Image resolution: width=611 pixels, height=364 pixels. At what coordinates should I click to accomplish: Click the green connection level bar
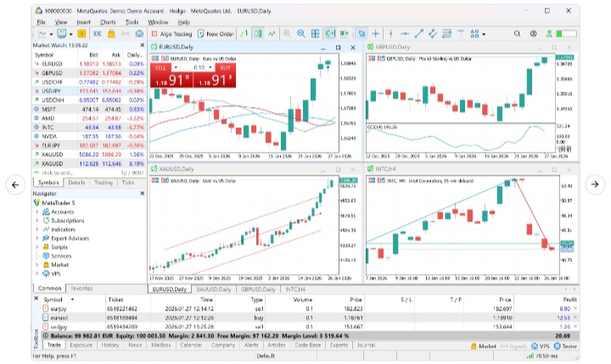567,34
